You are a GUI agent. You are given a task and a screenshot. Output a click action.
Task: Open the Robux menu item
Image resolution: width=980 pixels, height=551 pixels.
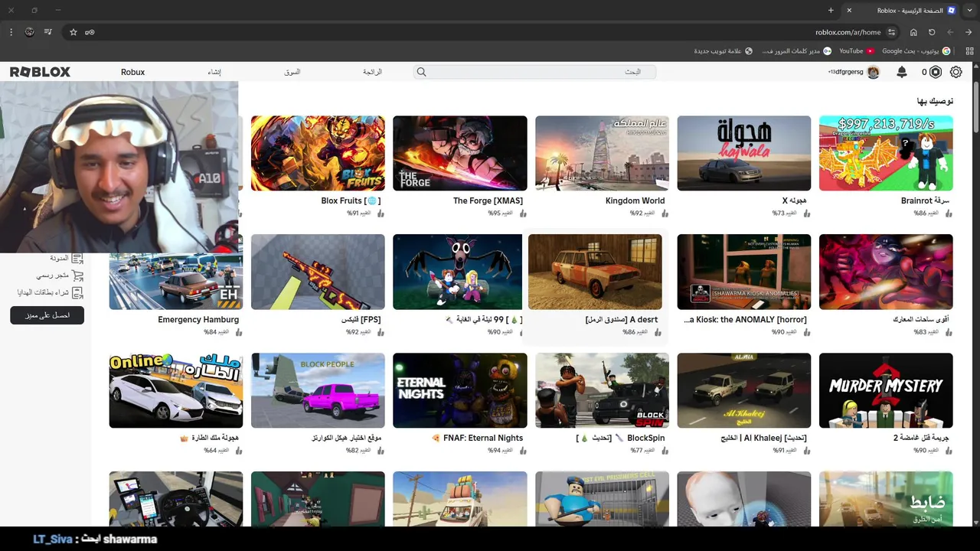132,72
